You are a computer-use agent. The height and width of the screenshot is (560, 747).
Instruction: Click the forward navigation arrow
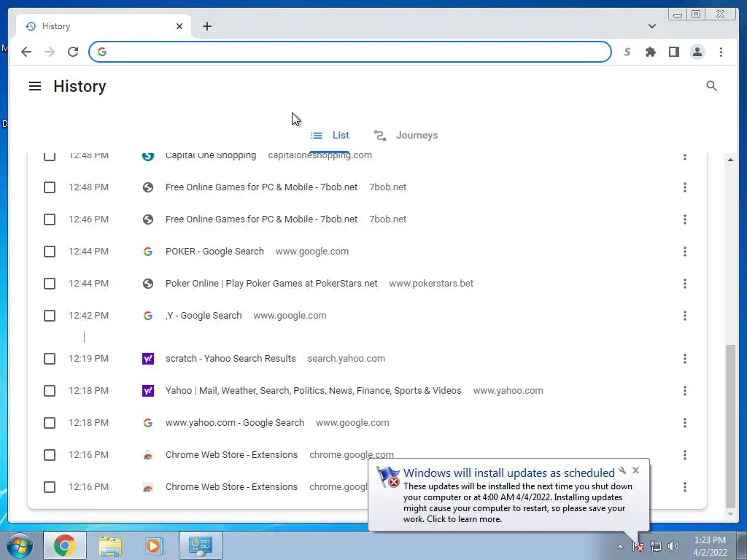click(x=50, y=52)
